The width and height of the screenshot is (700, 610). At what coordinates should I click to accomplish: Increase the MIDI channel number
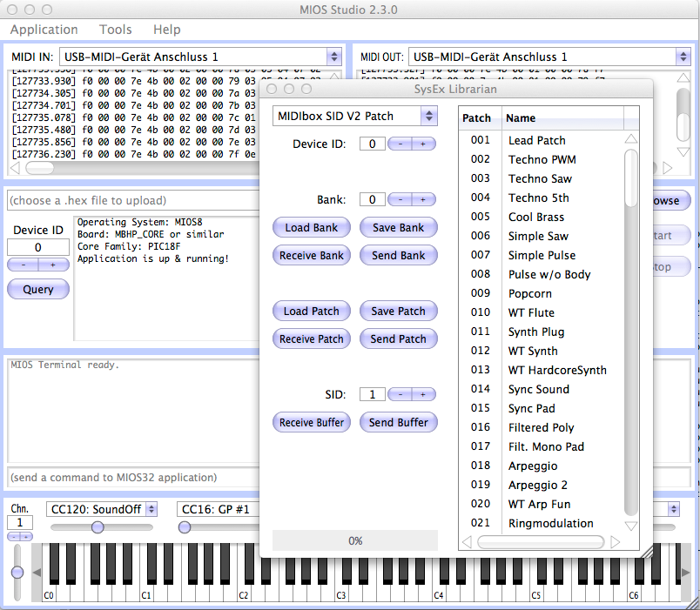(26, 537)
